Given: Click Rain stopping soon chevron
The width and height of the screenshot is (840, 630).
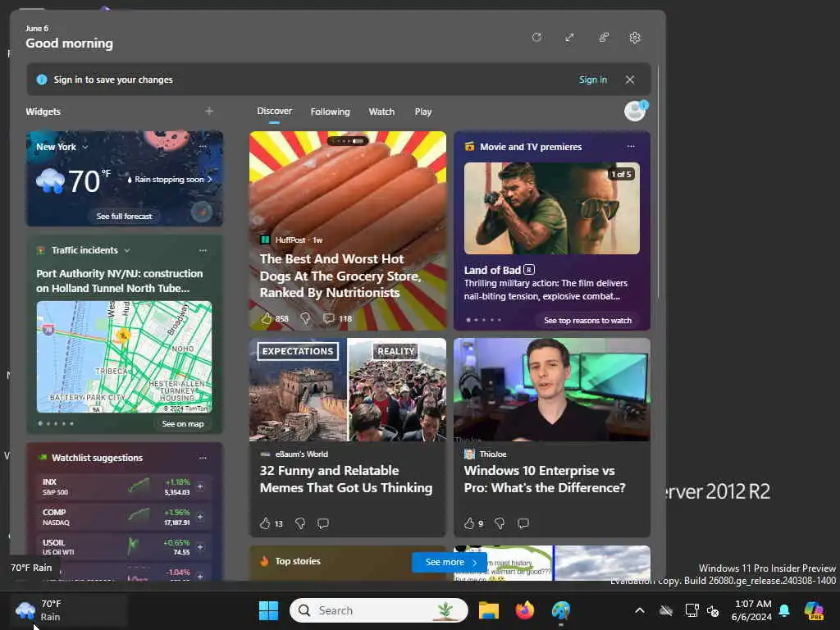Looking at the screenshot, I should [209, 180].
